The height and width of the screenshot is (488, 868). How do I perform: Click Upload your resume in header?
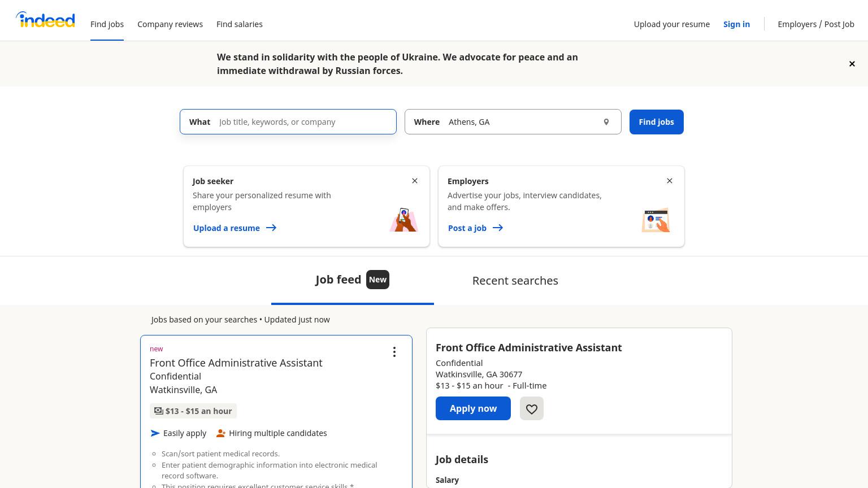tap(672, 24)
